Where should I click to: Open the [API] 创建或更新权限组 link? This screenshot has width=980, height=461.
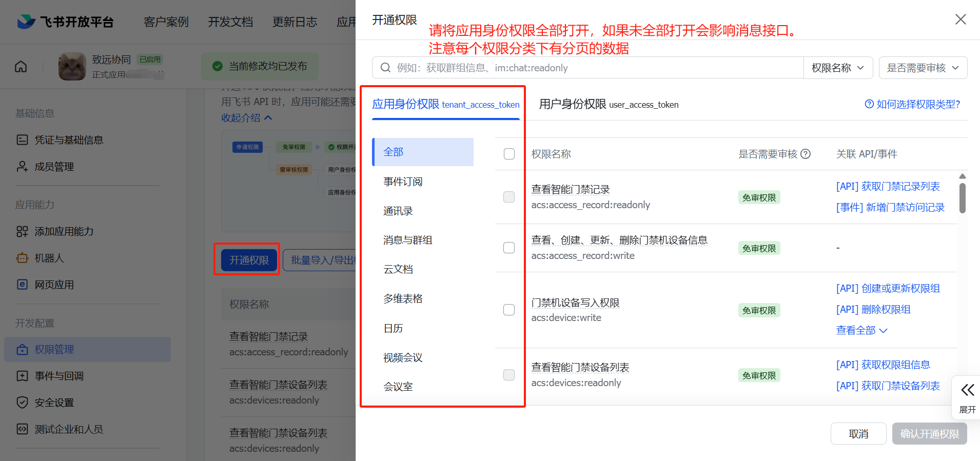(x=888, y=289)
